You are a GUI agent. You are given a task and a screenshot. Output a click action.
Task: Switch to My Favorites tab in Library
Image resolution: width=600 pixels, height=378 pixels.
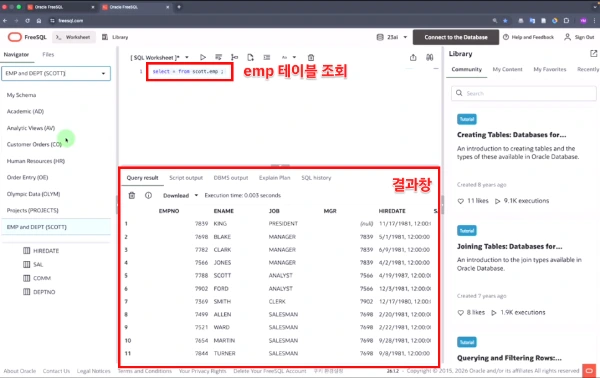click(x=549, y=69)
